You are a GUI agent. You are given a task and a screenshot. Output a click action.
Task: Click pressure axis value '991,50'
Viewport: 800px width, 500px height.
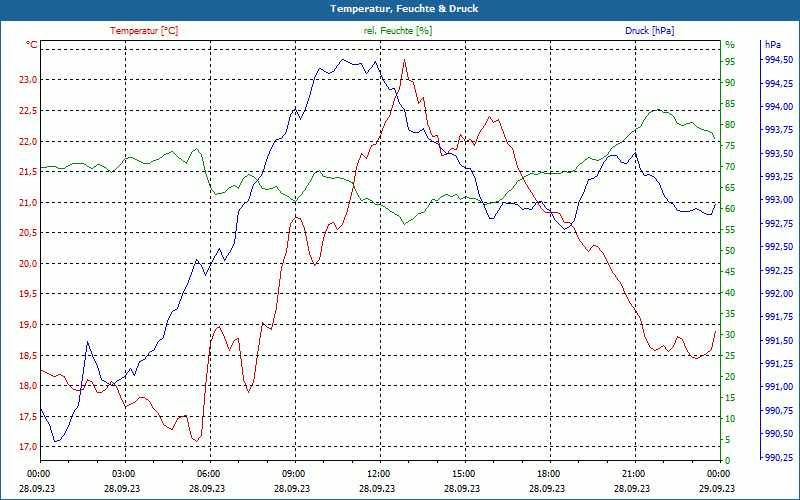click(x=779, y=340)
